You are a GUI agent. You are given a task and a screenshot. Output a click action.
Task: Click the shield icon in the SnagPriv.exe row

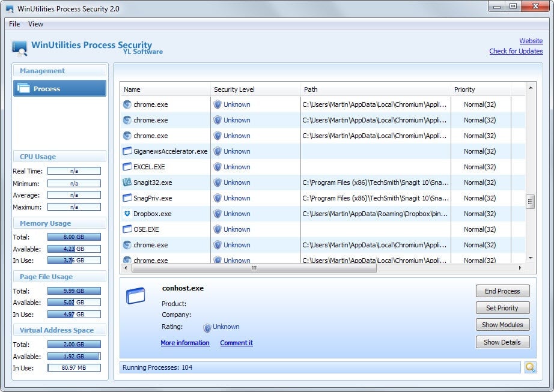pyautogui.click(x=218, y=198)
